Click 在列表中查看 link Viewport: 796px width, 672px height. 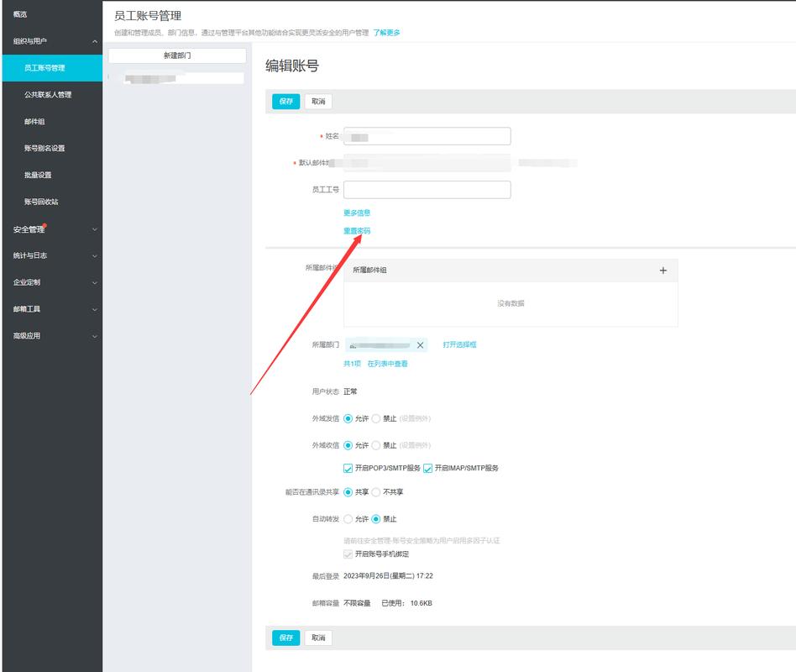[387, 364]
